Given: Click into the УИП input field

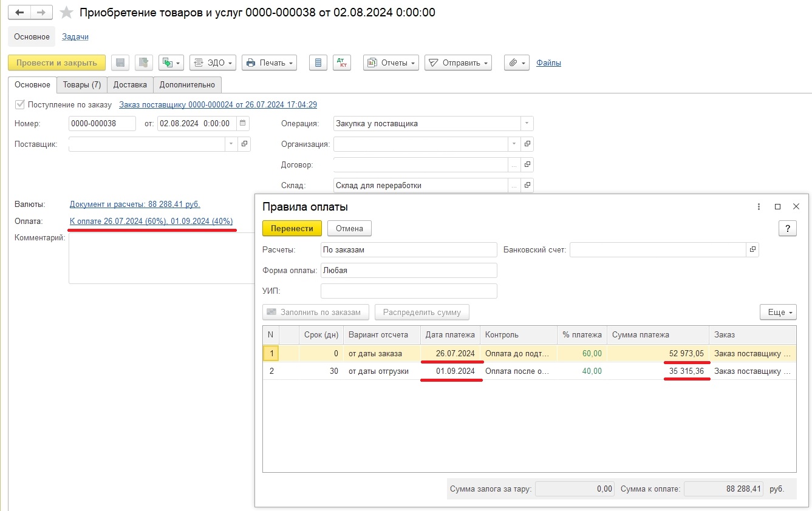Looking at the screenshot, I should pos(408,291).
